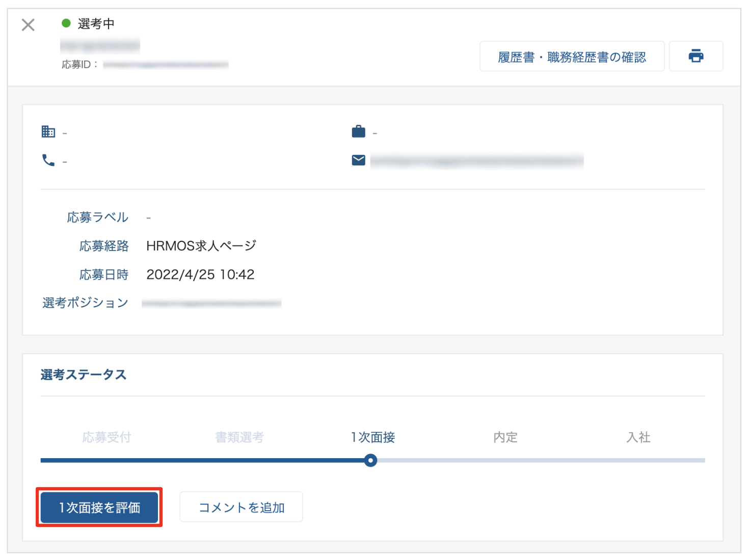This screenshot has width=749, height=560.
Task: Select the 1次面接 stage label
Action: [372, 437]
